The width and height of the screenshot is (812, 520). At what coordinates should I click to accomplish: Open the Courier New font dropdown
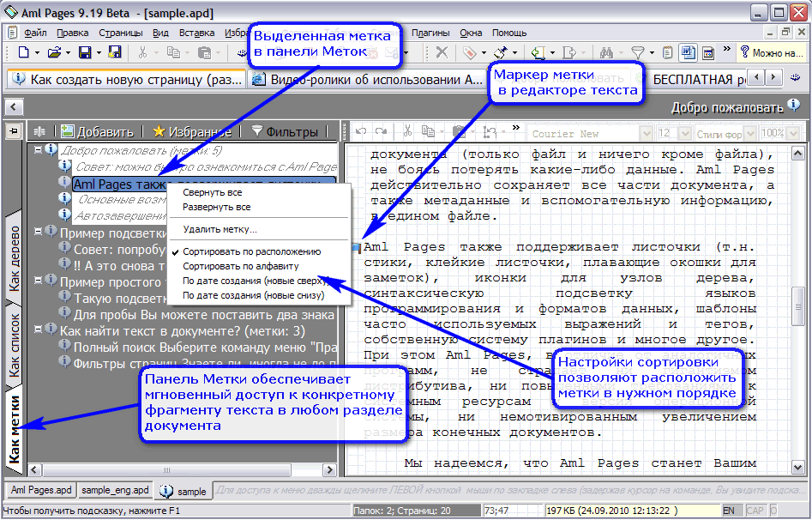tap(646, 133)
